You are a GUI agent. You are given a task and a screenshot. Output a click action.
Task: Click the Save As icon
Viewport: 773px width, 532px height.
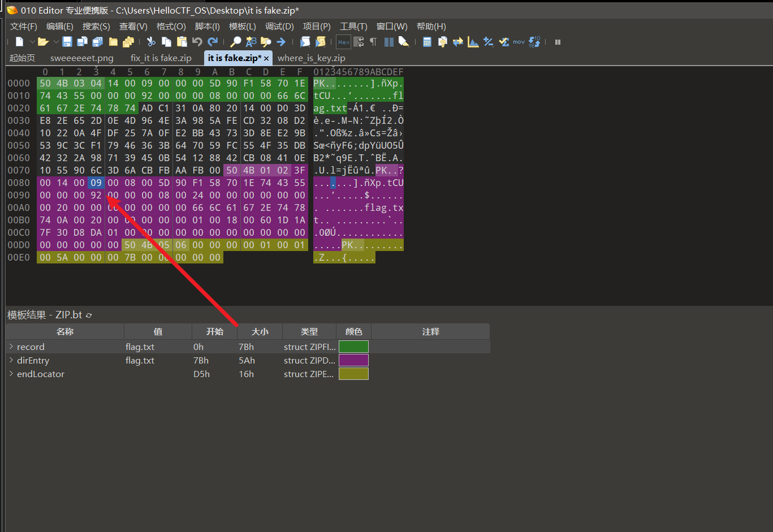82,42
